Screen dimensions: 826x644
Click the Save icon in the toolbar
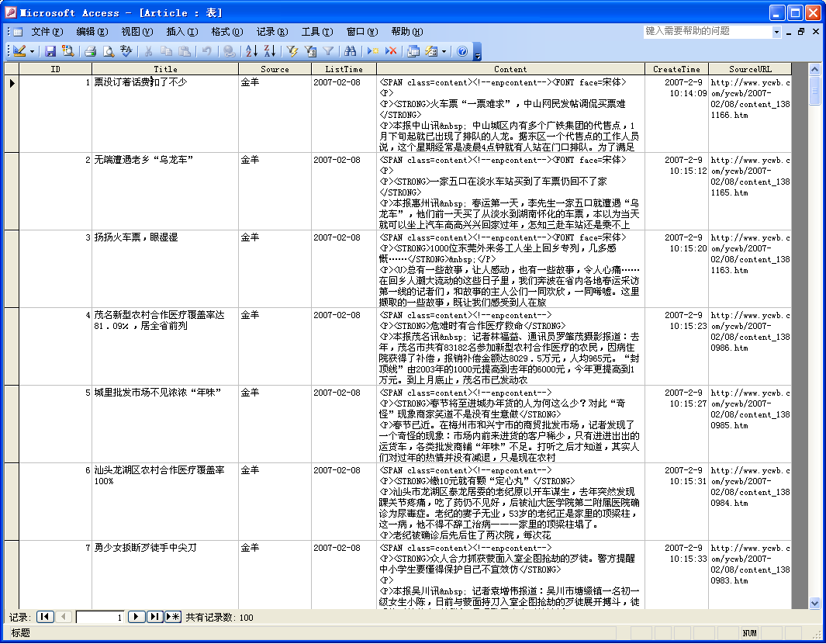point(50,51)
